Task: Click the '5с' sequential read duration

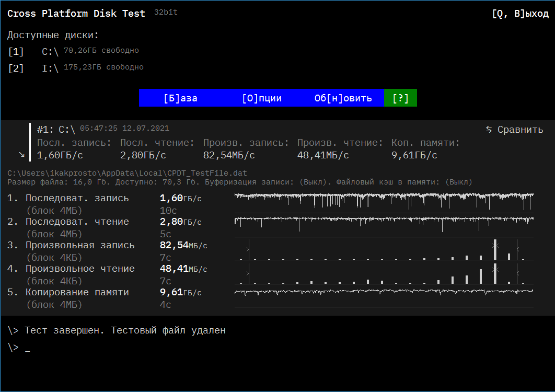Action: click(x=165, y=234)
